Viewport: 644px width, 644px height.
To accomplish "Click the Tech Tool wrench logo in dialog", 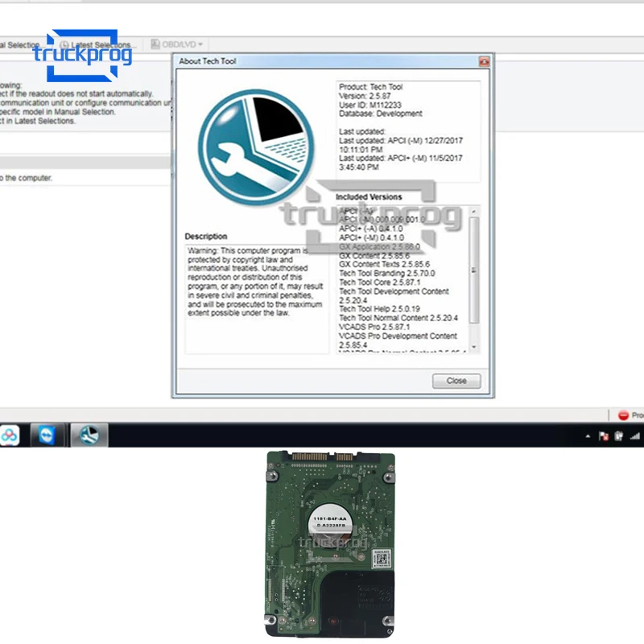I will point(256,147).
